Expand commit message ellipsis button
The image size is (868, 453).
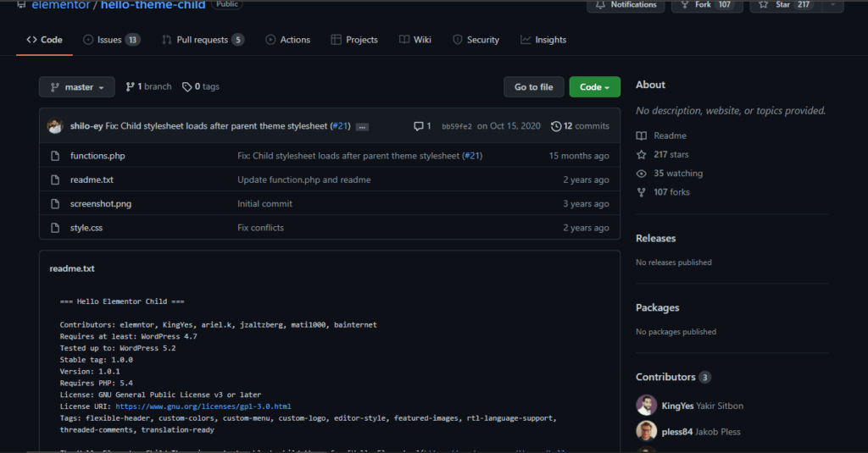pos(362,127)
